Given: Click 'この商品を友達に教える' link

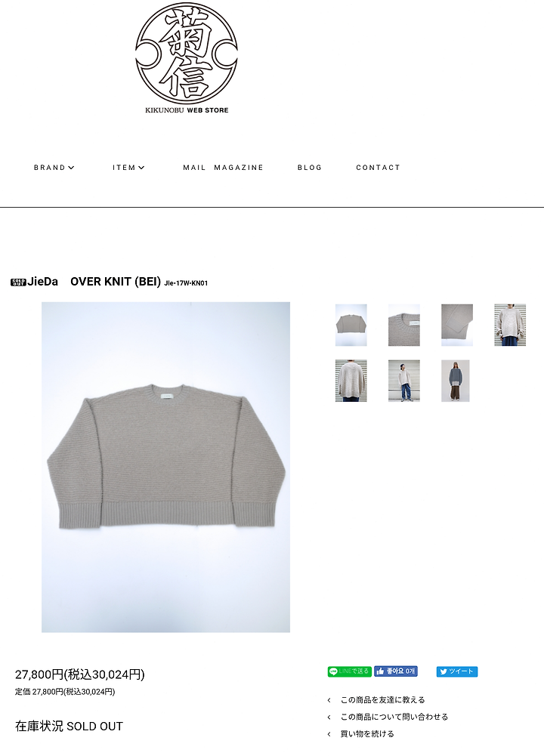Looking at the screenshot, I should coord(382,699).
